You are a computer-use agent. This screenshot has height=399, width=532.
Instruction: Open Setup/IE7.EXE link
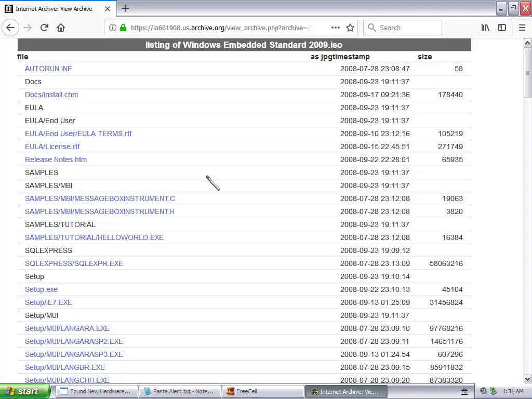(x=48, y=302)
